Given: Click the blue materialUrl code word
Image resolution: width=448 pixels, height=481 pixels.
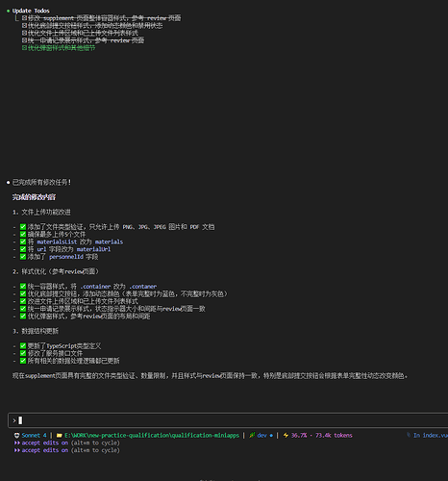Looking at the screenshot, I should point(93,249).
